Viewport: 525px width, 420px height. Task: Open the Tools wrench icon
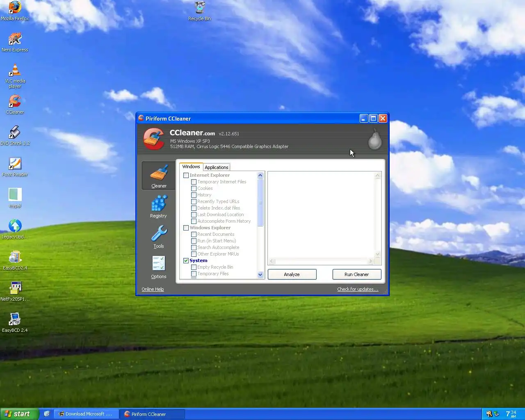click(x=159, y=233)
